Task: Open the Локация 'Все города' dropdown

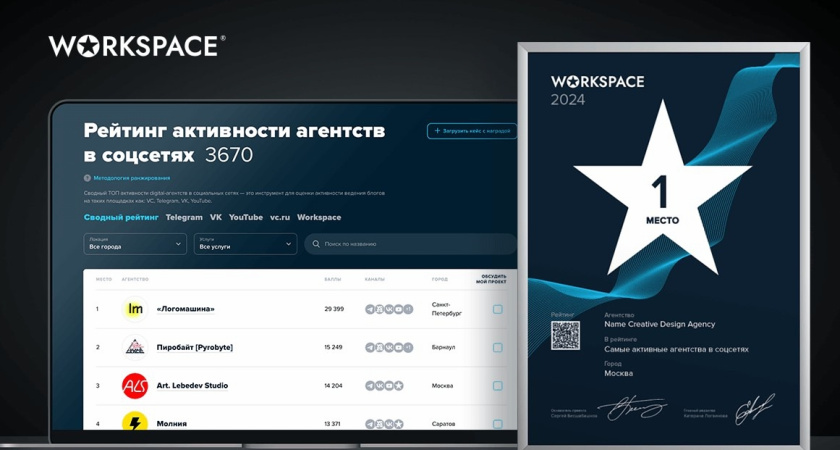Action: point(135,244)
